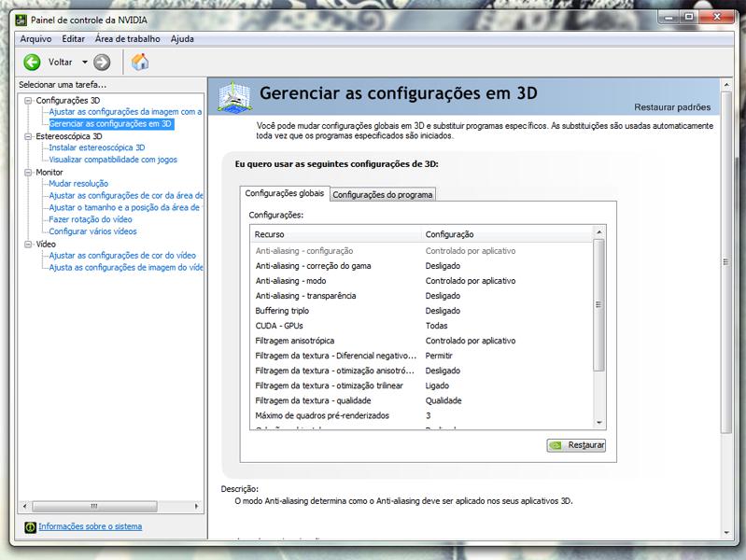Open the Ajuda menu
746x560 pixels.
tap(182, 39)
